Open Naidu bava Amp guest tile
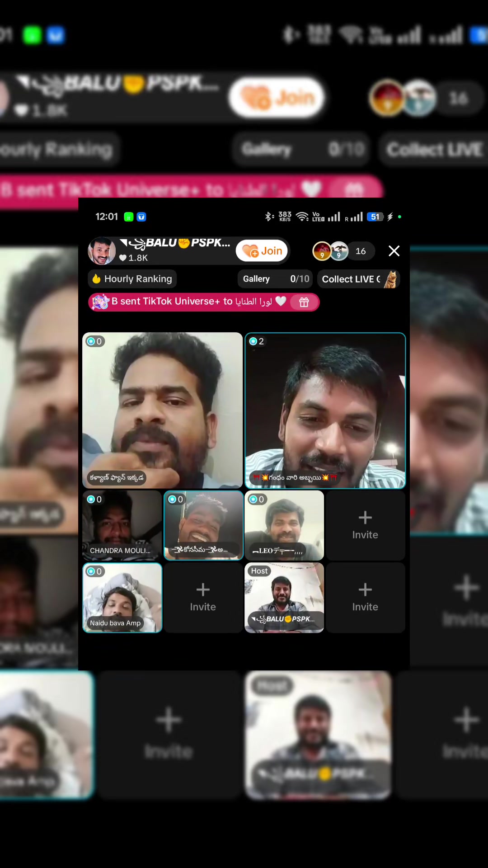 click(x=122, y=598)
